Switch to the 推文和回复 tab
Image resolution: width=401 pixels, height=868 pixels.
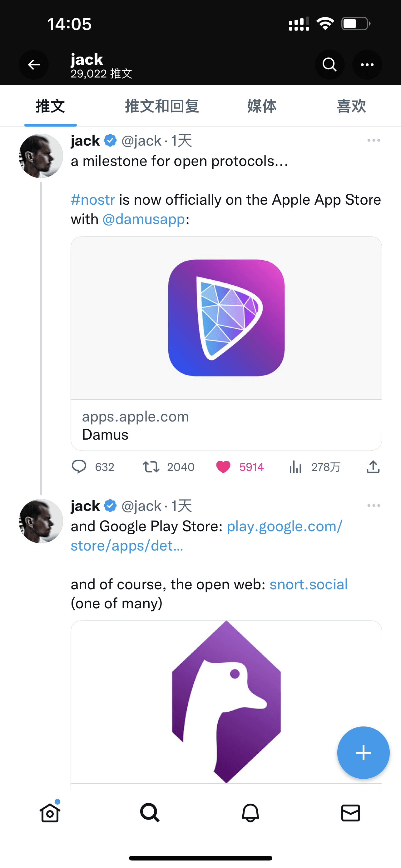(x=162, y=106)
